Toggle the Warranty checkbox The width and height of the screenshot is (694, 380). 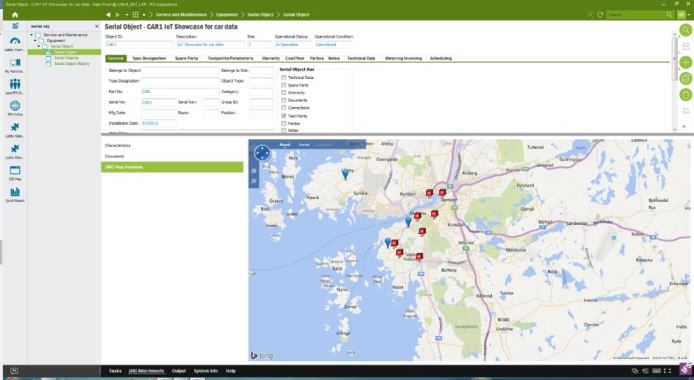click(284, 92)
